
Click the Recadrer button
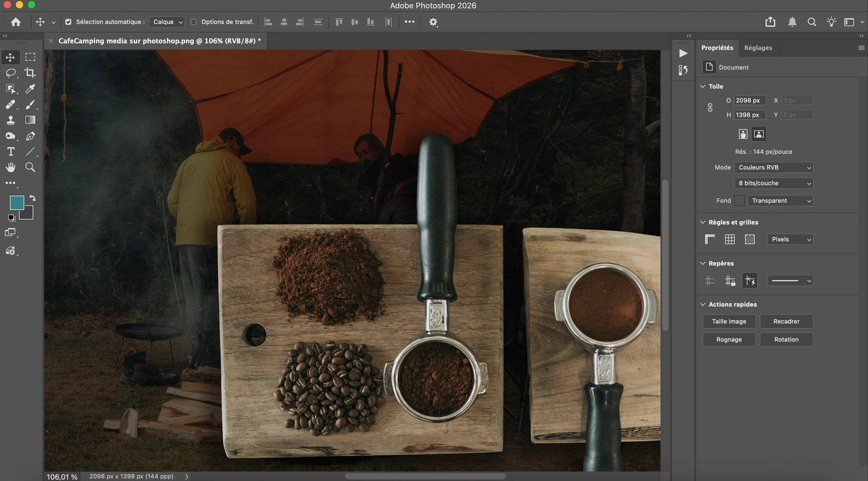click(786, 321)
